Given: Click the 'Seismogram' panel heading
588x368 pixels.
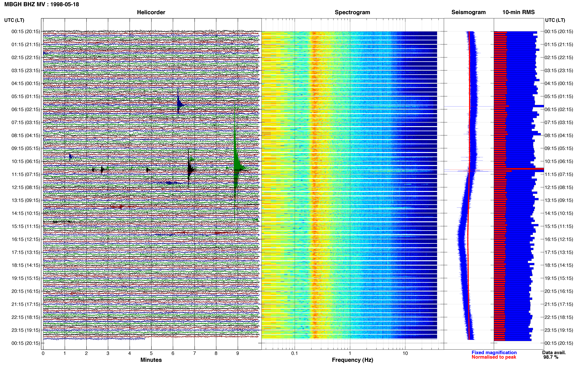Looking at the screenshot, I should 469,12.
